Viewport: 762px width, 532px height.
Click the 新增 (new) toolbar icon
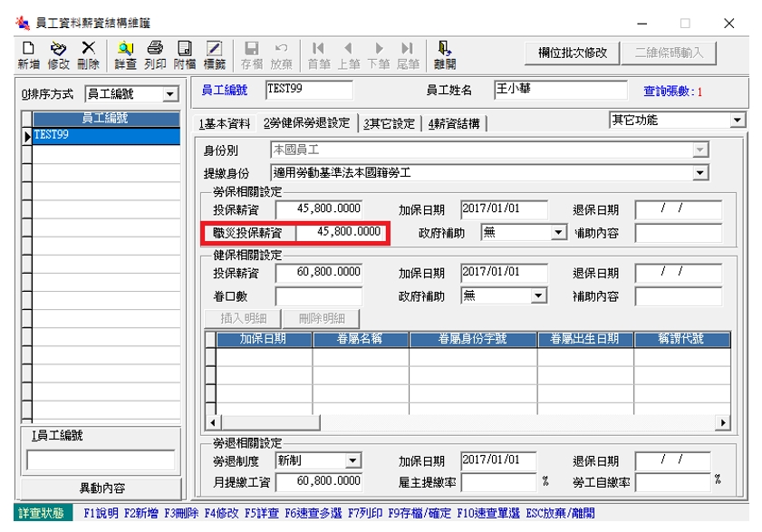point(28,54)
